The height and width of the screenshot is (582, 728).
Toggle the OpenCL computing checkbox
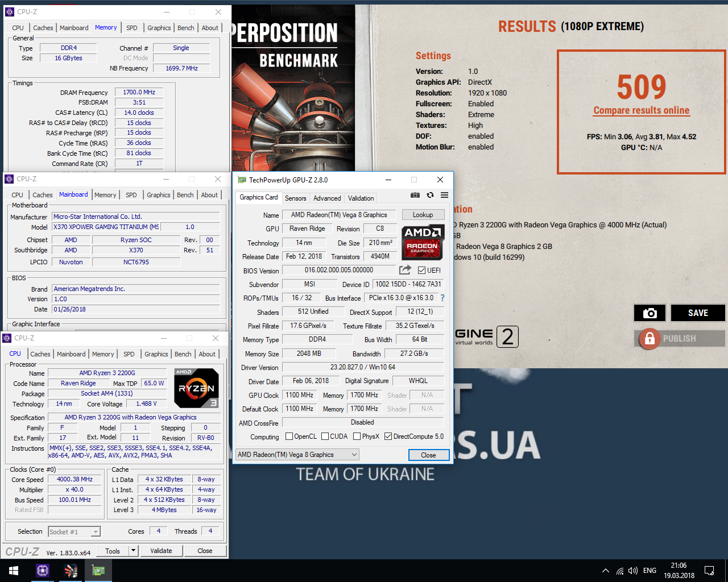pos(289,436)
